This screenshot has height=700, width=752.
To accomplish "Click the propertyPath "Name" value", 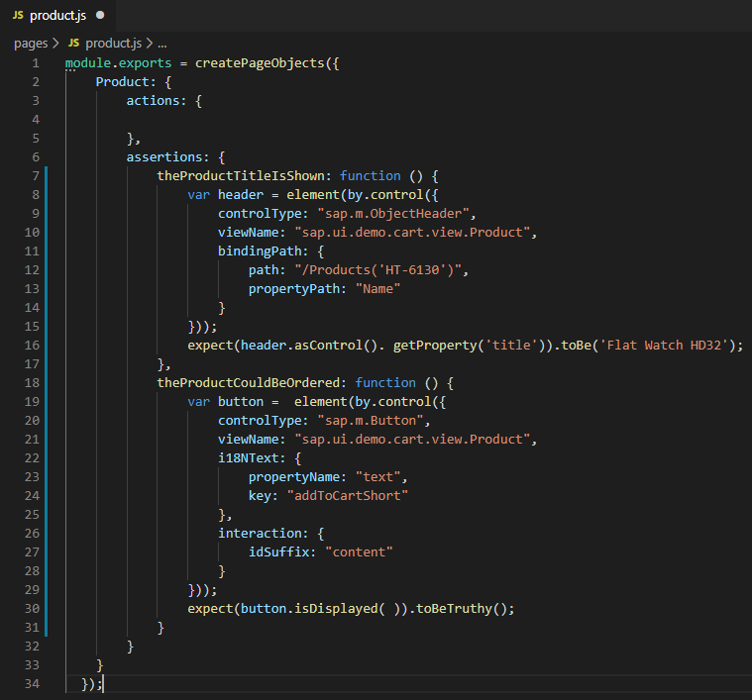I will point(377,289).
